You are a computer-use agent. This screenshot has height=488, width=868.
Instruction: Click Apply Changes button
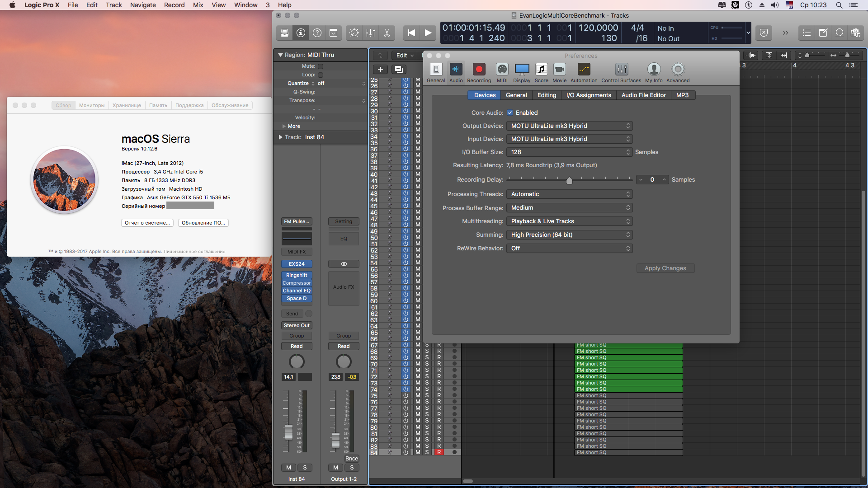(665, 268)
